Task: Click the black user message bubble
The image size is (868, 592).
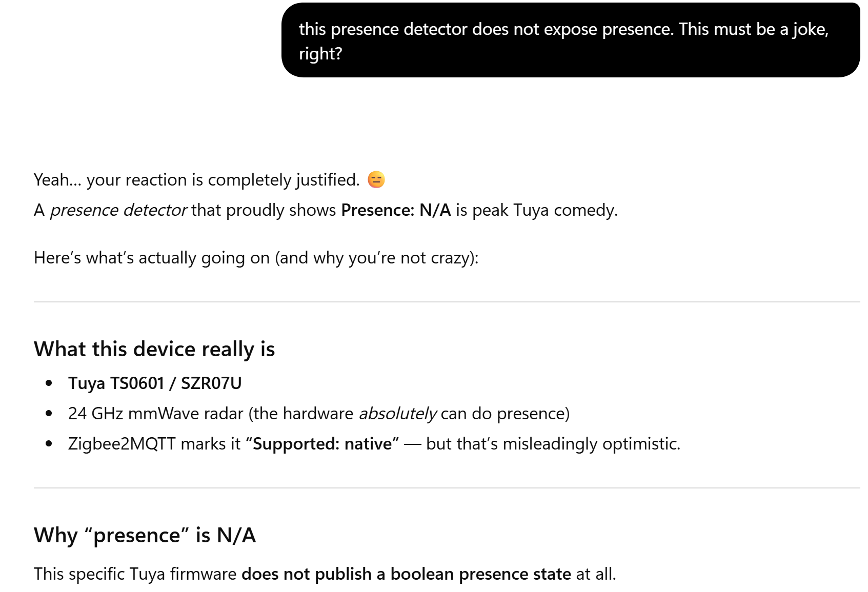Action: (570, 40)
